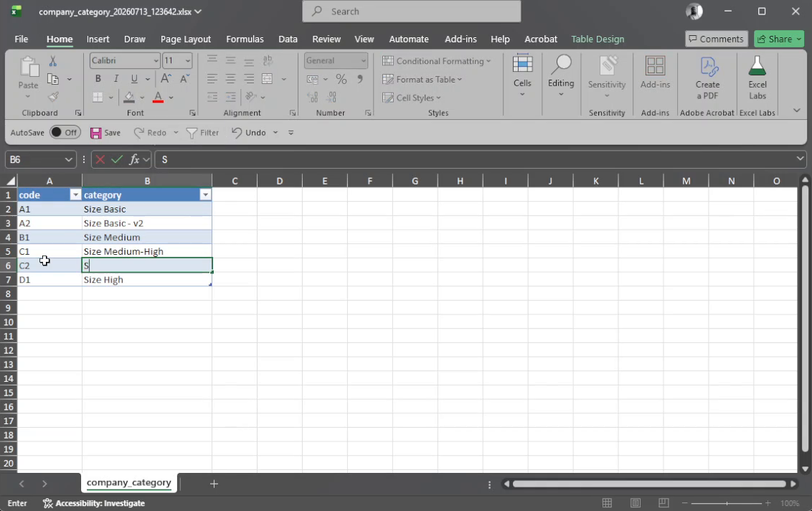The width and height of the screenshot is (812, 511).
Task: Open the Formulas ribbon tab
Action: coord(245,39)
